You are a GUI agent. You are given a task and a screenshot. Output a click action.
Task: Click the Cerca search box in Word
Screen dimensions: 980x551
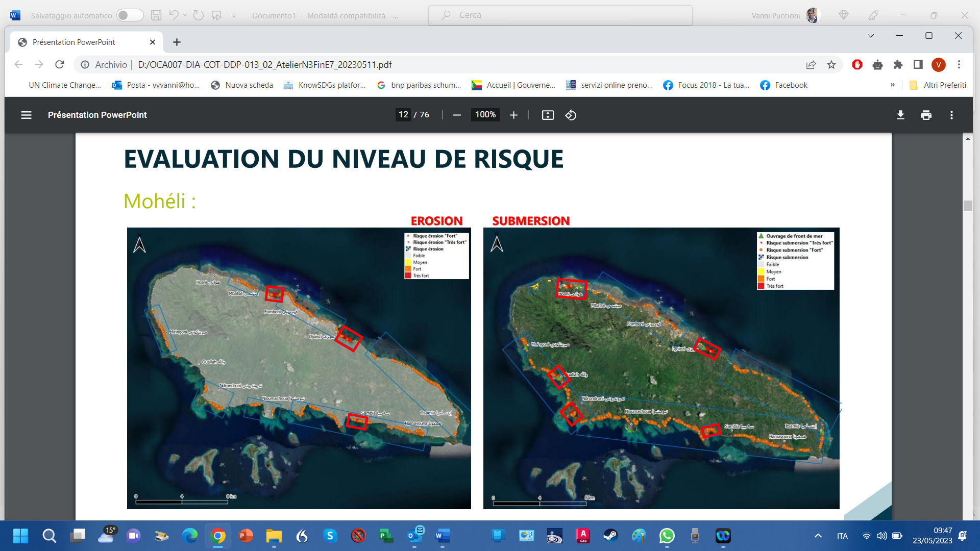[x=560, y=15]
